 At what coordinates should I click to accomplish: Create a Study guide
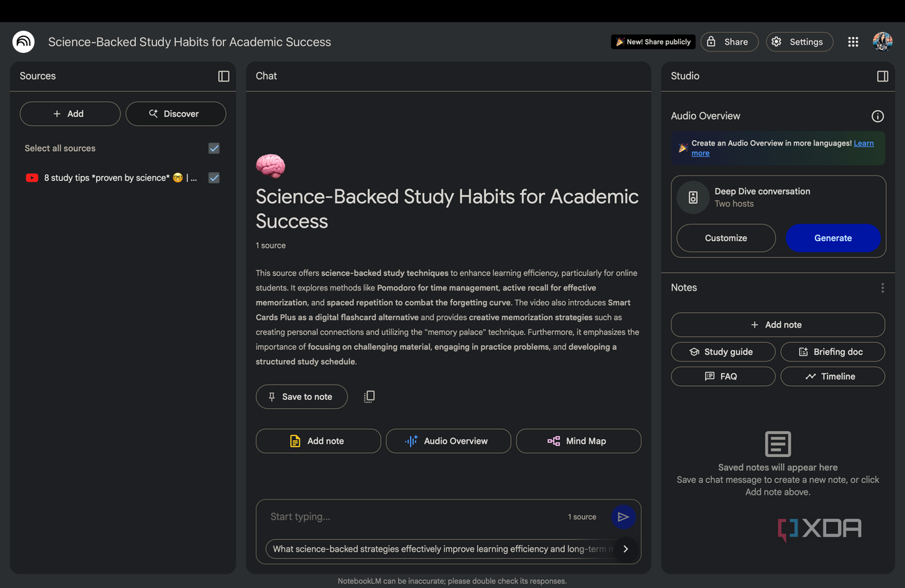723,352
